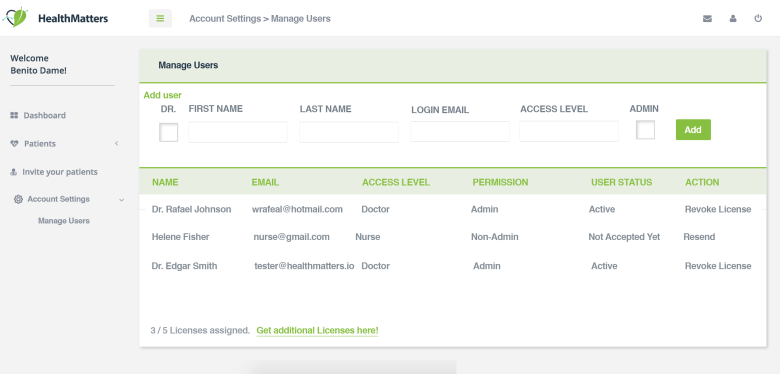Open Account Settings menu item
Screen dimensions: 780x374
[58, 199]
